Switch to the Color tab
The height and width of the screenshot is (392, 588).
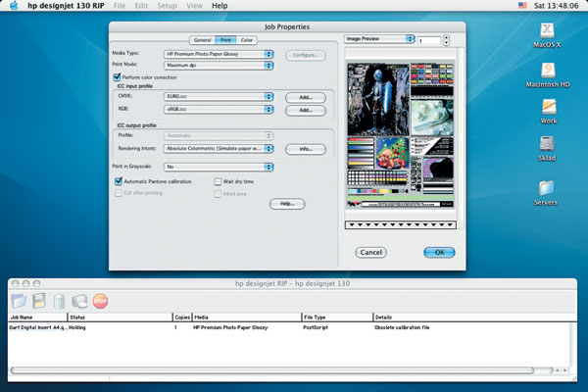pos(247,40)
